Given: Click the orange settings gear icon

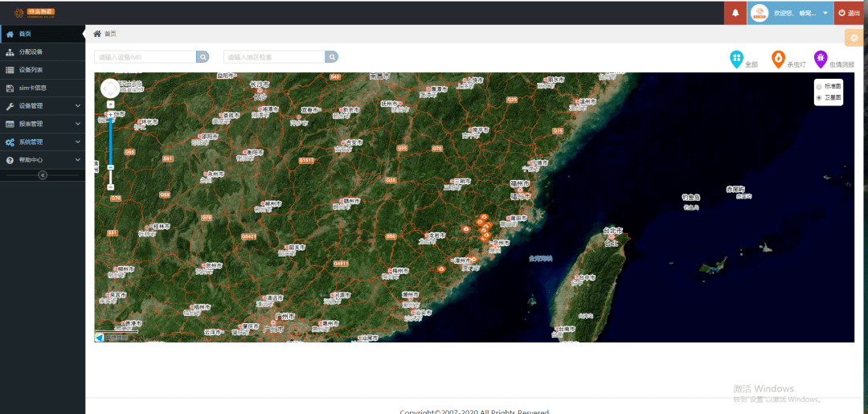Looking at the screenshot, I should [x=854, y=38].
